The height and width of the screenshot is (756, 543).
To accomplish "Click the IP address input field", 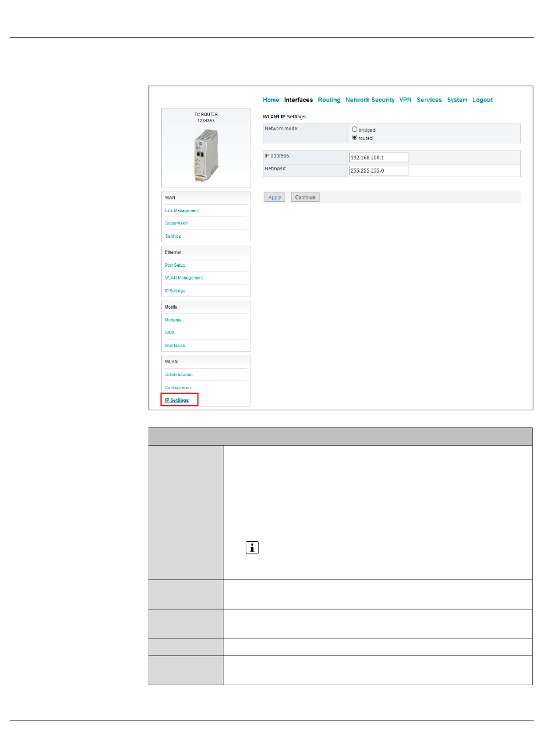I will click(x=379, y=158).
